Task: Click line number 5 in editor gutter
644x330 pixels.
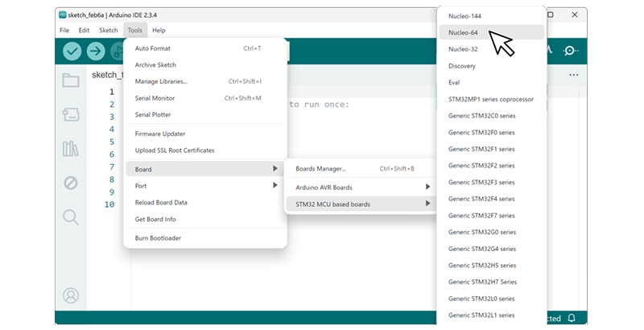Action: coord(112,142)
